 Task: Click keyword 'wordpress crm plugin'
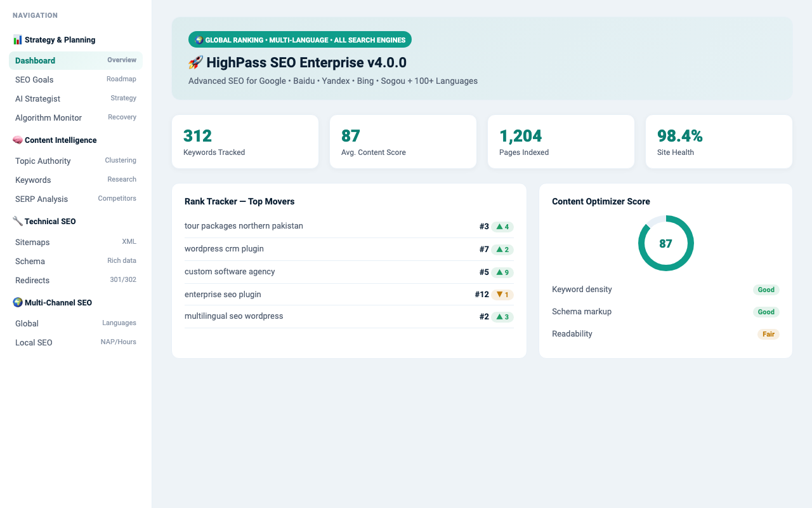tap(224, 249)
